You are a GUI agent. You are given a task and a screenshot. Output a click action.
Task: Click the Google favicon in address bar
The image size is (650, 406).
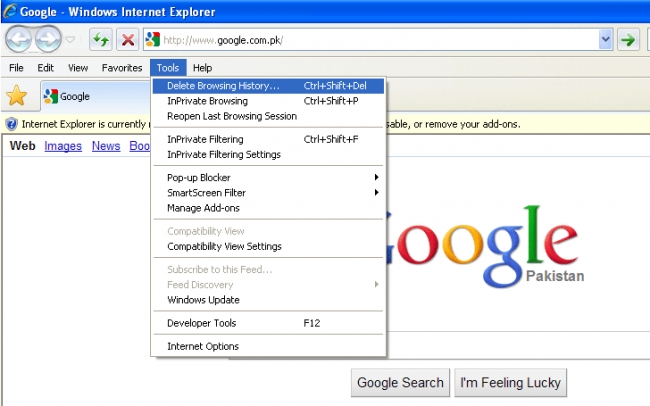(x=153, y=40)
